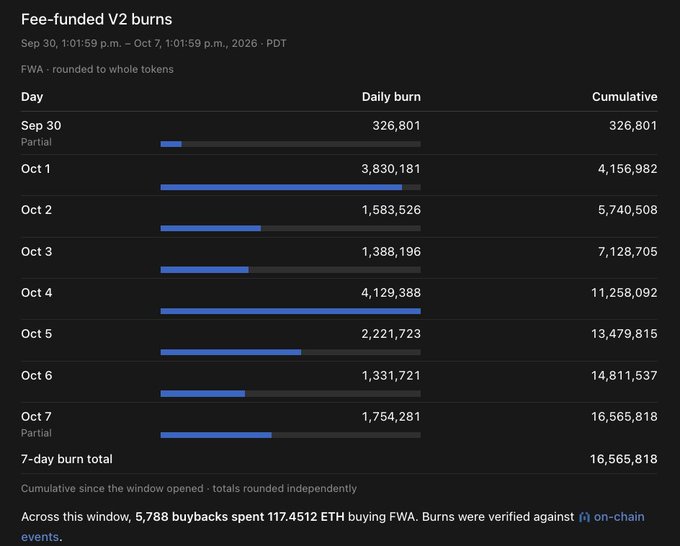Image resolution: width=680 pixels, height=546 pixels.
Task: Click cumulative value 11,258,092
Action: (x=624, y=293)
